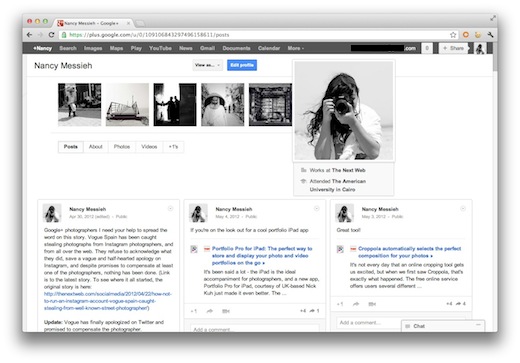Open fifth scrapbook photo of dark ornate frame
520x363 pixels.
pos(270,105)
